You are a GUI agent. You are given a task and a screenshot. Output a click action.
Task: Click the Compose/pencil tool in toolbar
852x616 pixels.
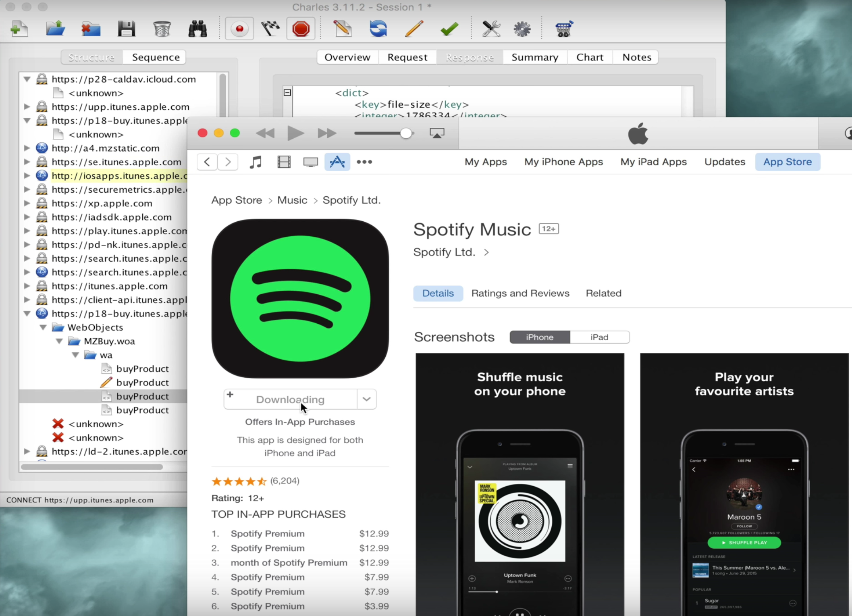[414, 29]
